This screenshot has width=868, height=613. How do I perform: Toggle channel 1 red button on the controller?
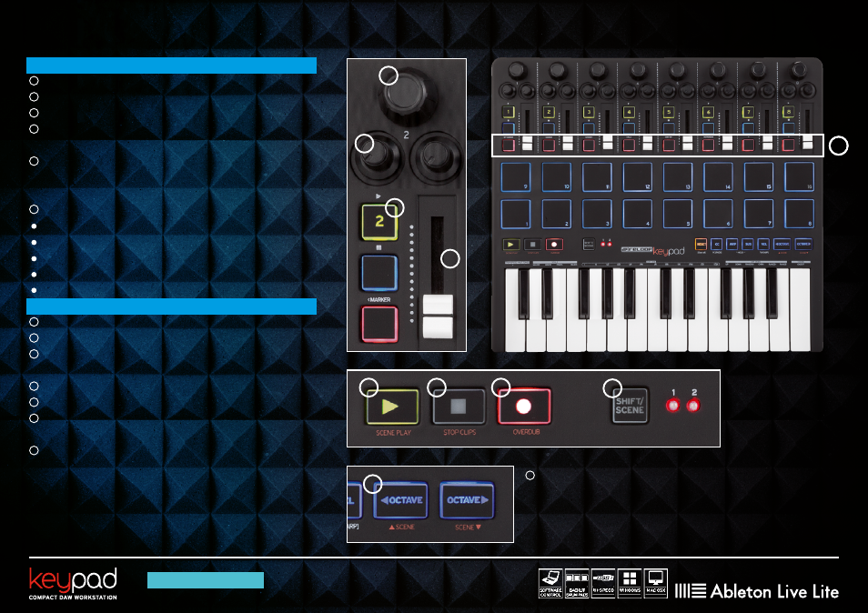[x=509, y=146]
